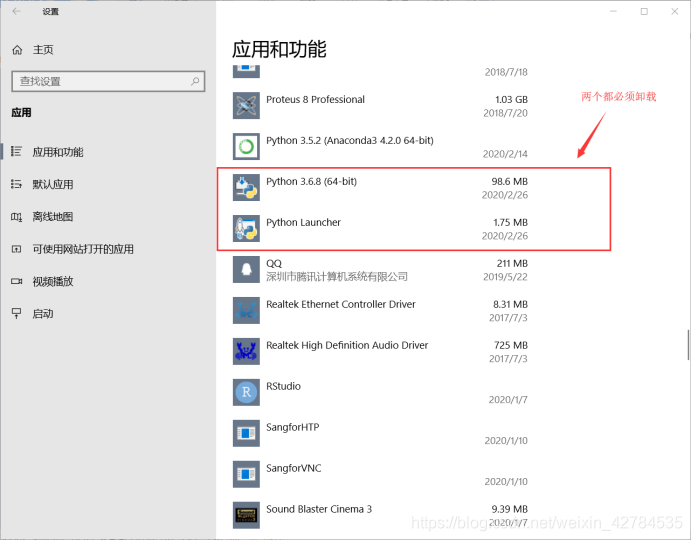
Task: Click the 启动 startup icon
Action: point(16,314)
